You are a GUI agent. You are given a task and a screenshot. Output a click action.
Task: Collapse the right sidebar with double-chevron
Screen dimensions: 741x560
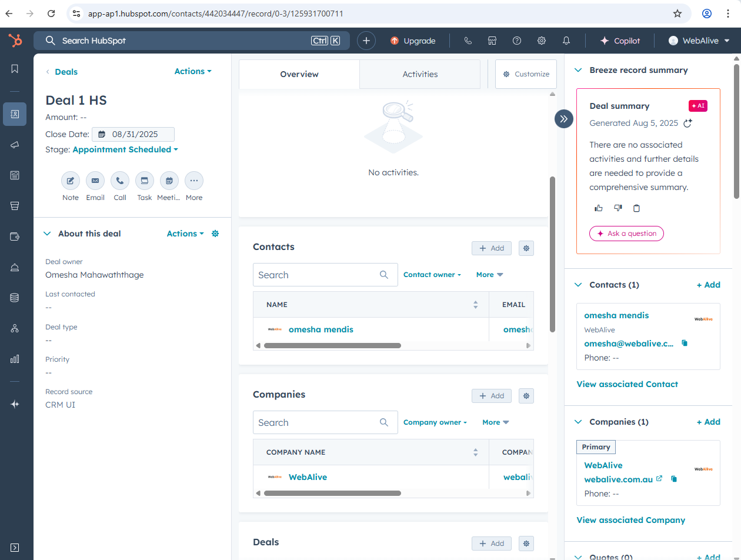[564, 119]
